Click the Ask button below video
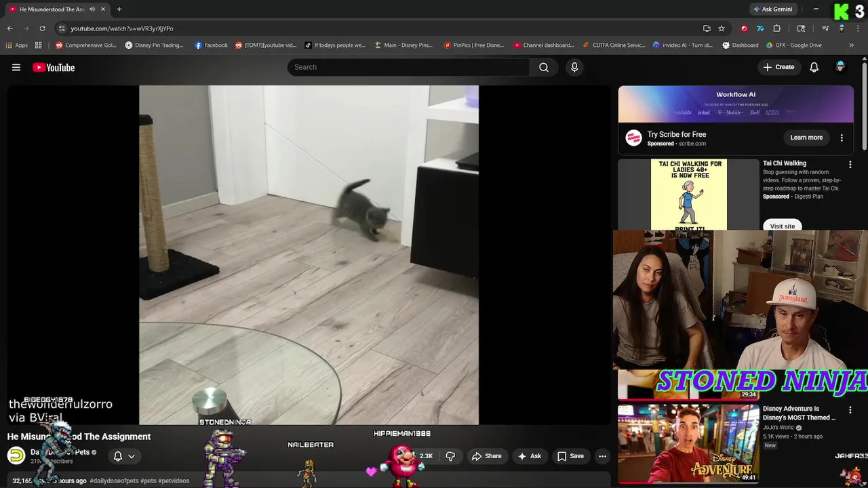This screenshot has width=868, height=488. click(x=529, y=456)
